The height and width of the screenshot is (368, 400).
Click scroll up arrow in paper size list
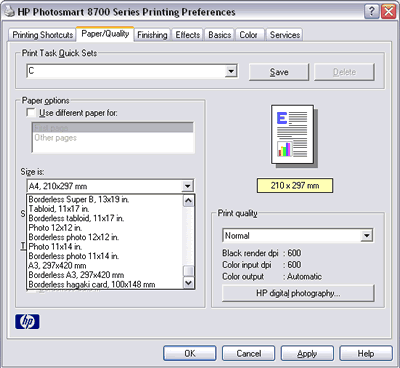point(188,201)
